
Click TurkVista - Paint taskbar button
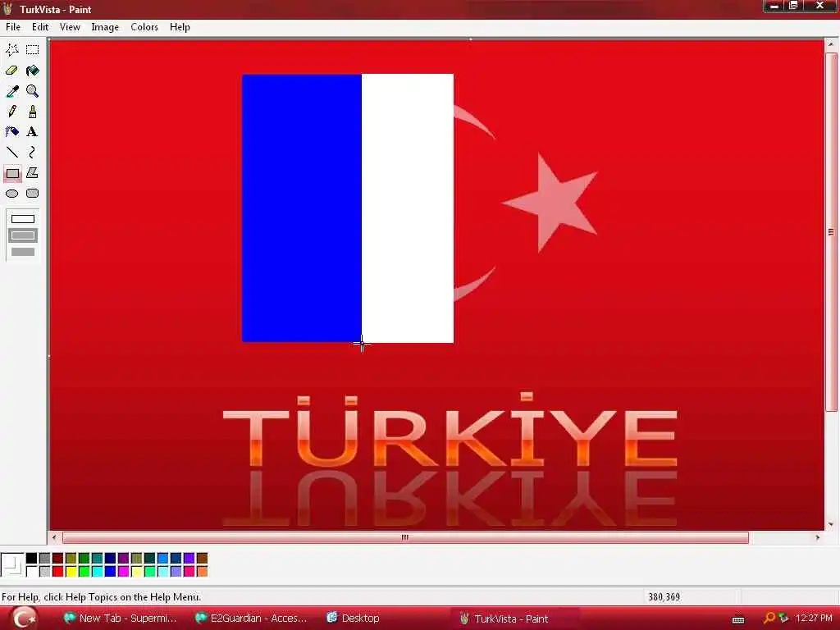point(504,619)
